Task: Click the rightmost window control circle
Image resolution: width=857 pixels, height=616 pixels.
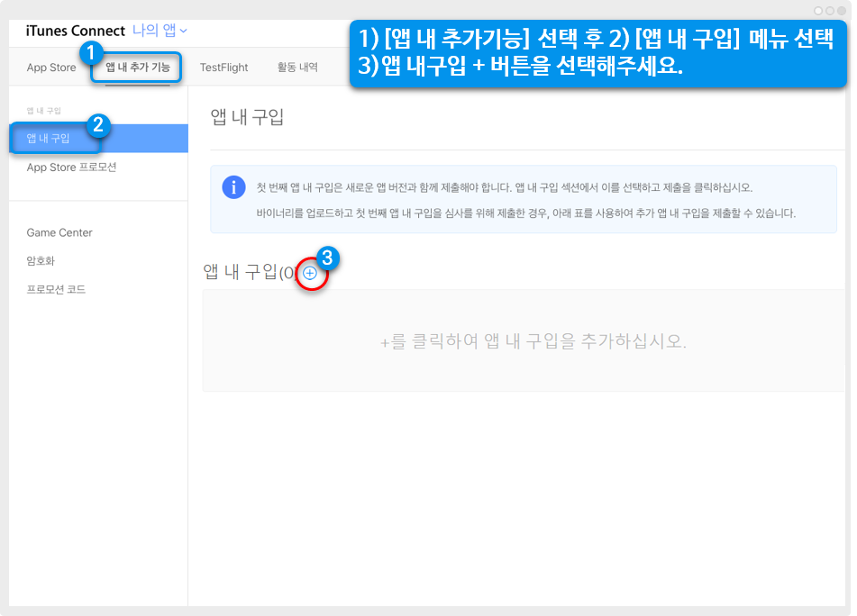Action: pyautogui.click(x=843, y=10)
